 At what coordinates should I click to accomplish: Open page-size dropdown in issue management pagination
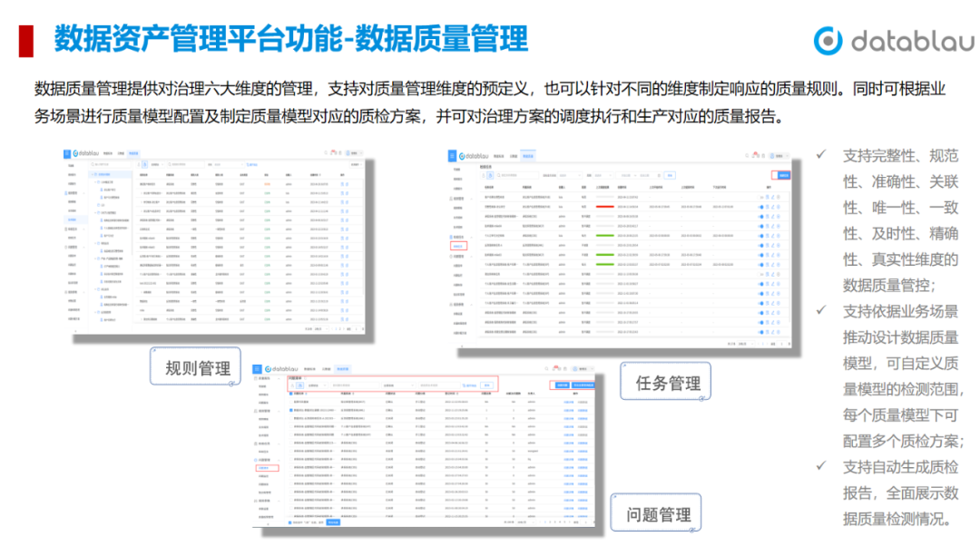[x=525, y=522]
